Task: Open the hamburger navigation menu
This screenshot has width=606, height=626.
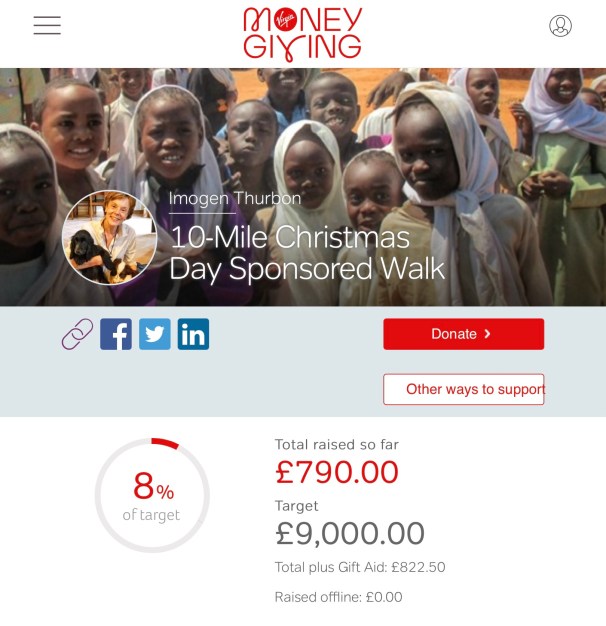Action: tap(47, 26)
